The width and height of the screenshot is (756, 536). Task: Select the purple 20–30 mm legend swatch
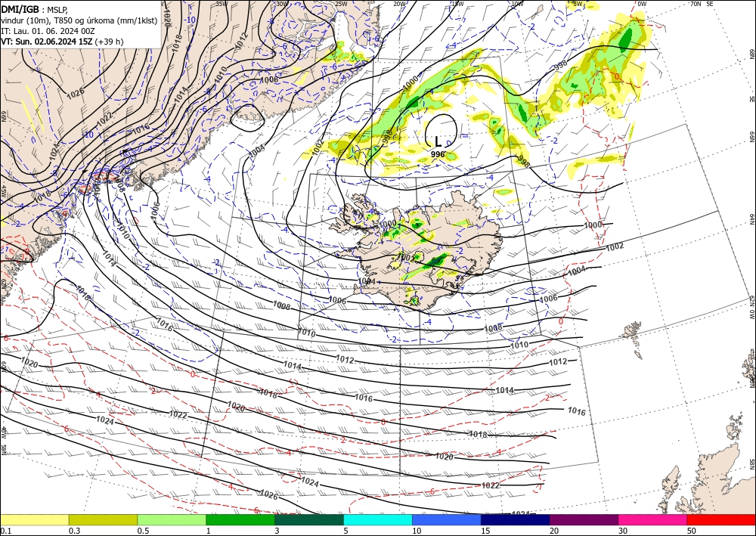584,519
